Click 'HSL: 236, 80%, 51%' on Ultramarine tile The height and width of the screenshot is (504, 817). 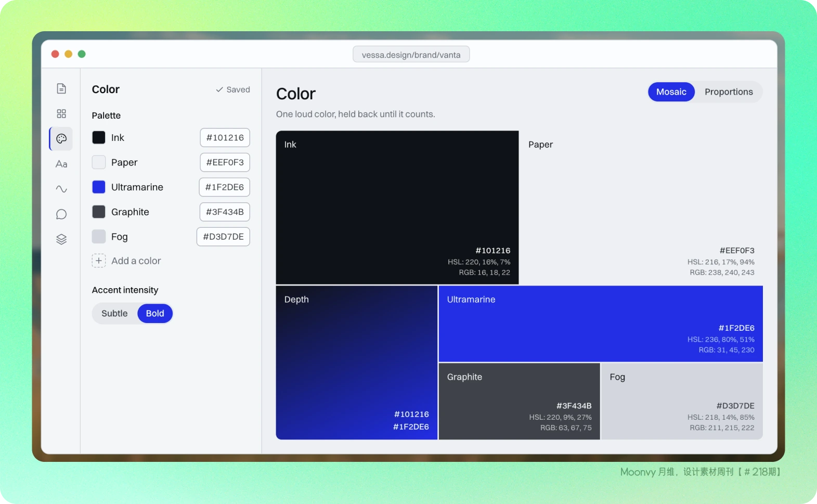tap(721, 339)
